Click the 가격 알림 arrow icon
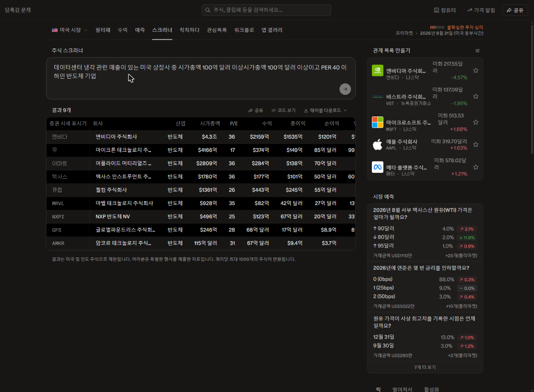 pyautogui.click(x=470, y=10)
